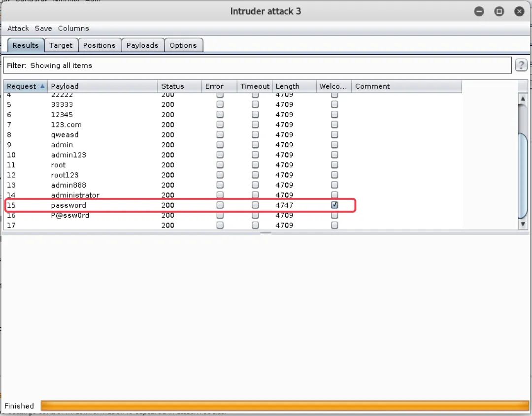This screenshot has width=532, height=416.
Task: Click the finished attack progress bar
Action: tap(285, 406)
